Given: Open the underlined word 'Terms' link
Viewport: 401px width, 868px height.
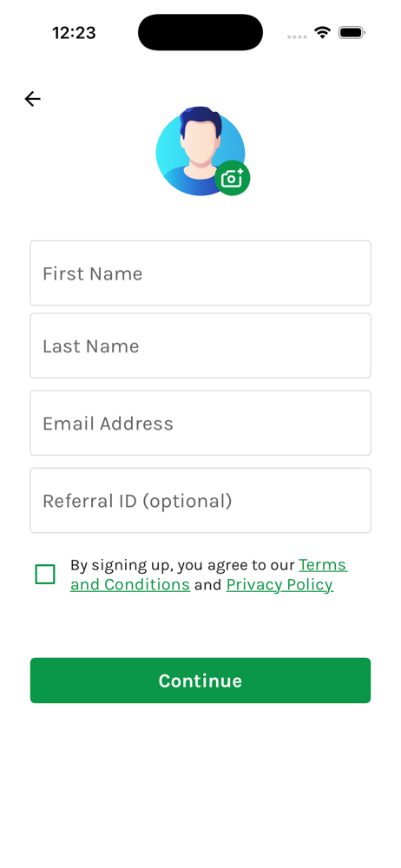Looking at the screenshot, I should 323,565.
